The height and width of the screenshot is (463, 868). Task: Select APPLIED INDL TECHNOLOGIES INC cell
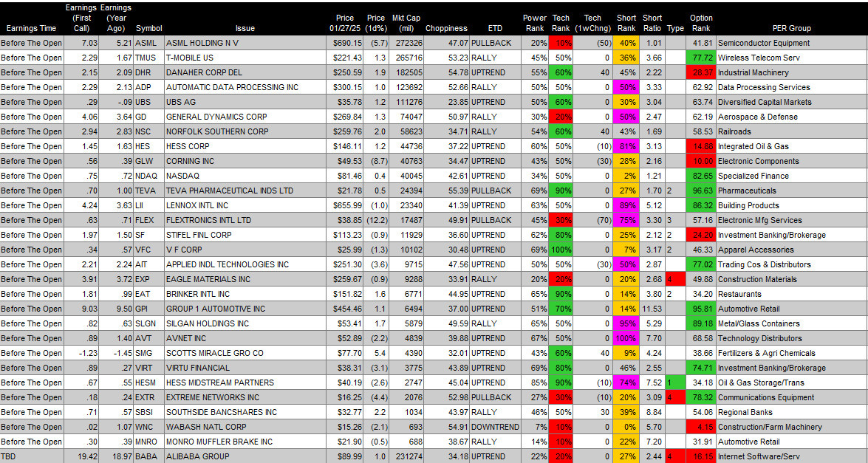[x=245, y=264]
